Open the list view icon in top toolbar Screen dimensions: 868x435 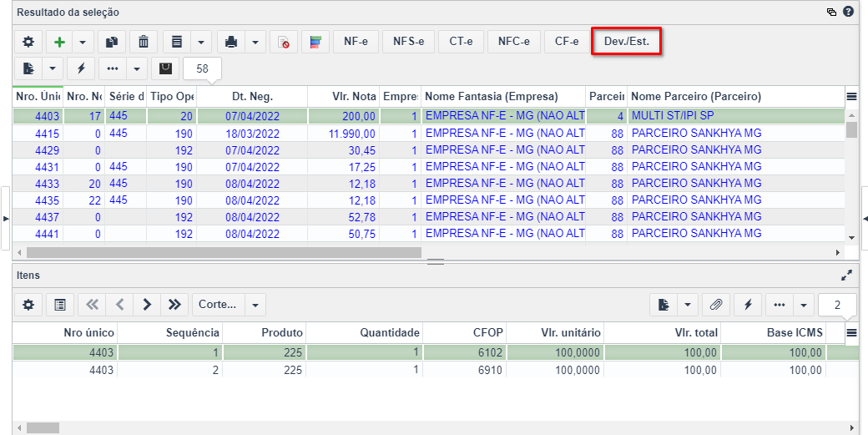click(177, 42)
